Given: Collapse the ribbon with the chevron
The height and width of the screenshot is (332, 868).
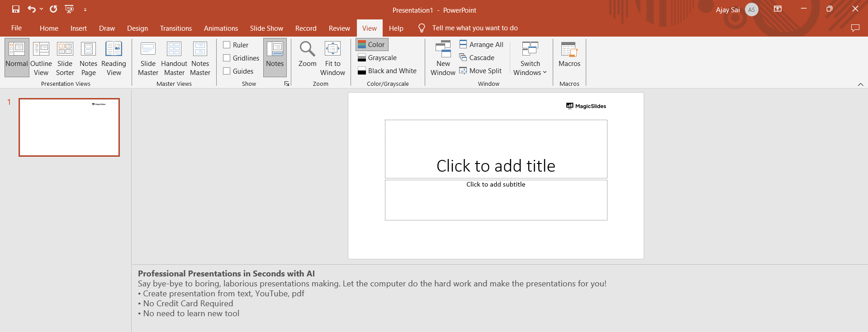Looking at the screenshot, I should click(860, 84).
